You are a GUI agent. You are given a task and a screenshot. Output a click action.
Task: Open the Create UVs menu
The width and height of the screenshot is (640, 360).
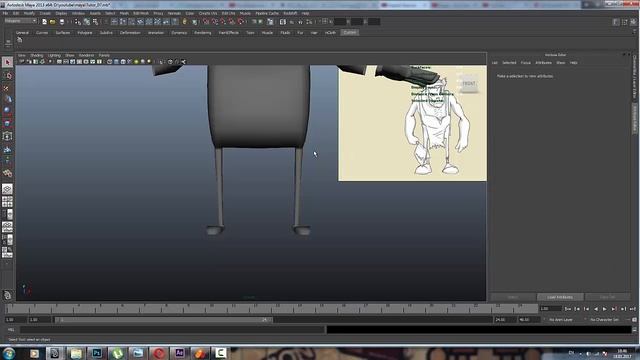[x=208, y=13]
